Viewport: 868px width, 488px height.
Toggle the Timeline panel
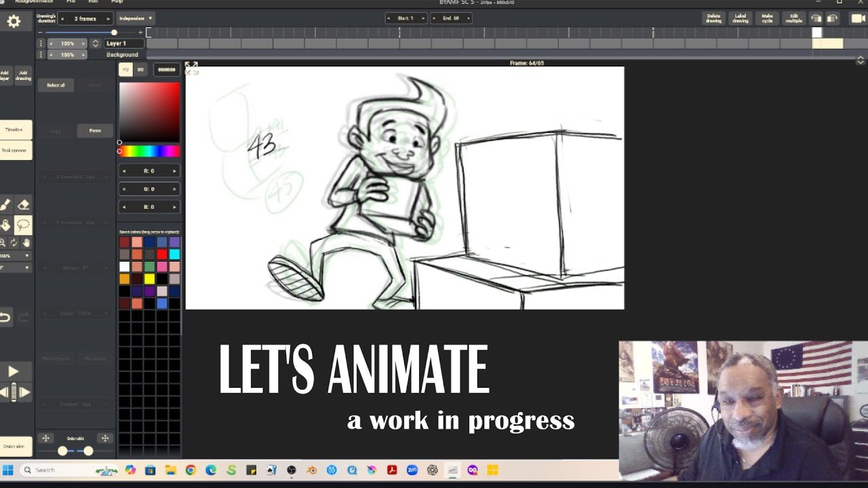click(14, 129)
